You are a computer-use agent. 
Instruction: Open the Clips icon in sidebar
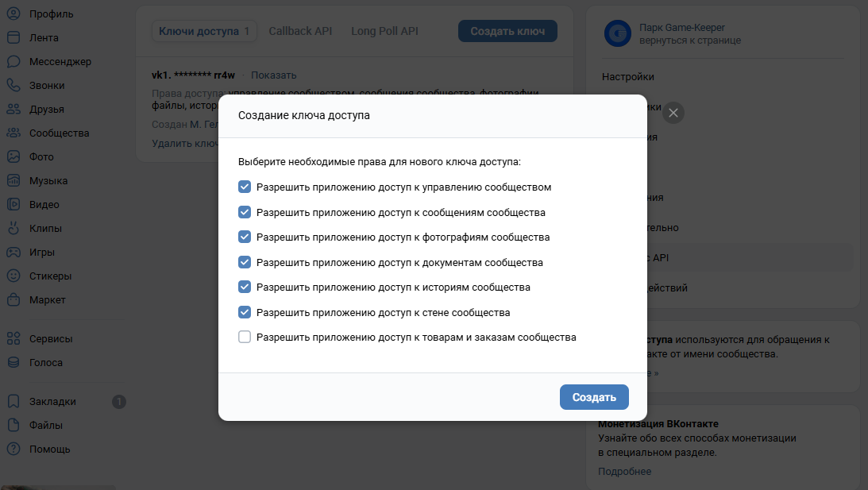tap(14, 228)
